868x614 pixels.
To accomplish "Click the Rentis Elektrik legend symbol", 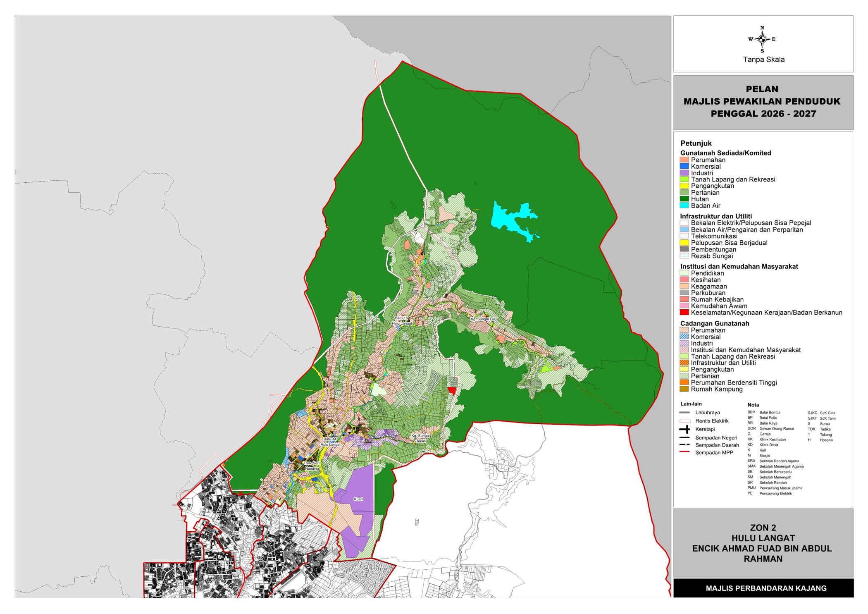I will [684, 421].
